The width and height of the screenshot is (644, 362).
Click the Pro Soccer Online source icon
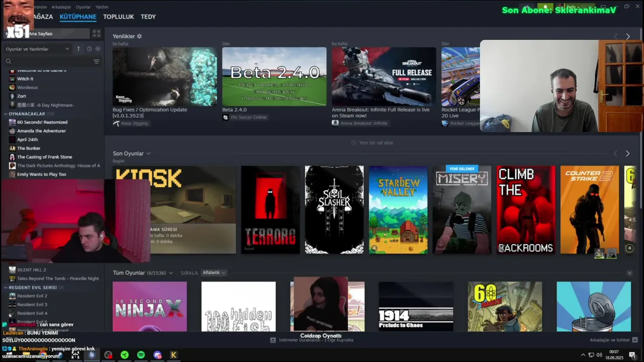[x=226, y=117]
